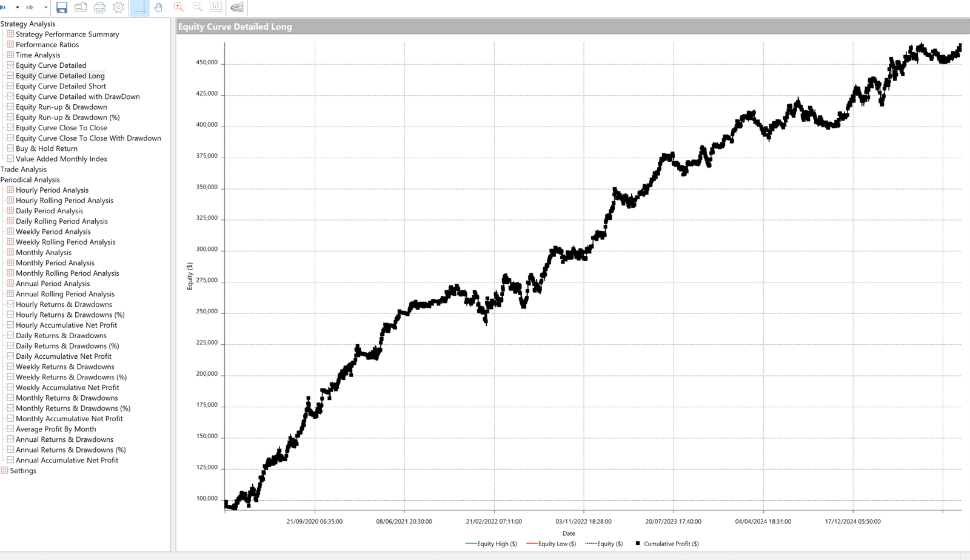Open print preview from the toolbar
The width and height of the screenshot is (970, 560).
pyautogui.click(x=81, y=7)
